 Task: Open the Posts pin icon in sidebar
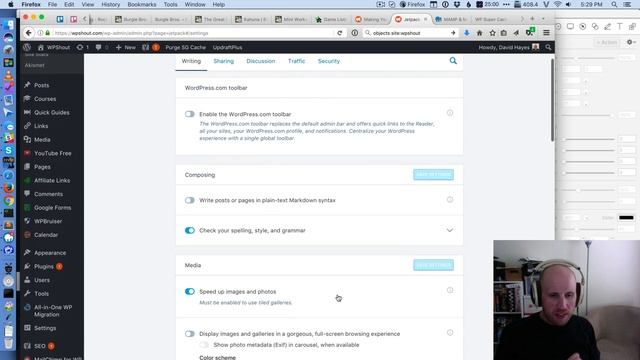pyautogui.click(x=27, y=85)
